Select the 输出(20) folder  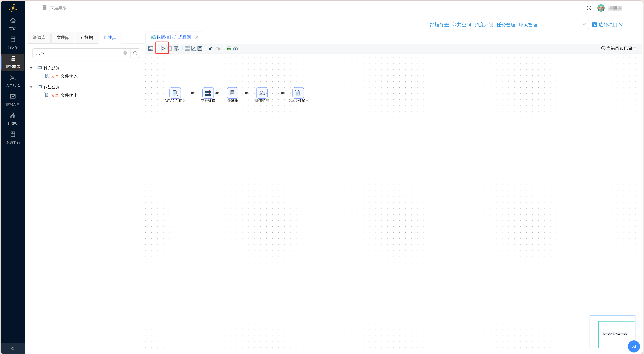pos(48,87)
